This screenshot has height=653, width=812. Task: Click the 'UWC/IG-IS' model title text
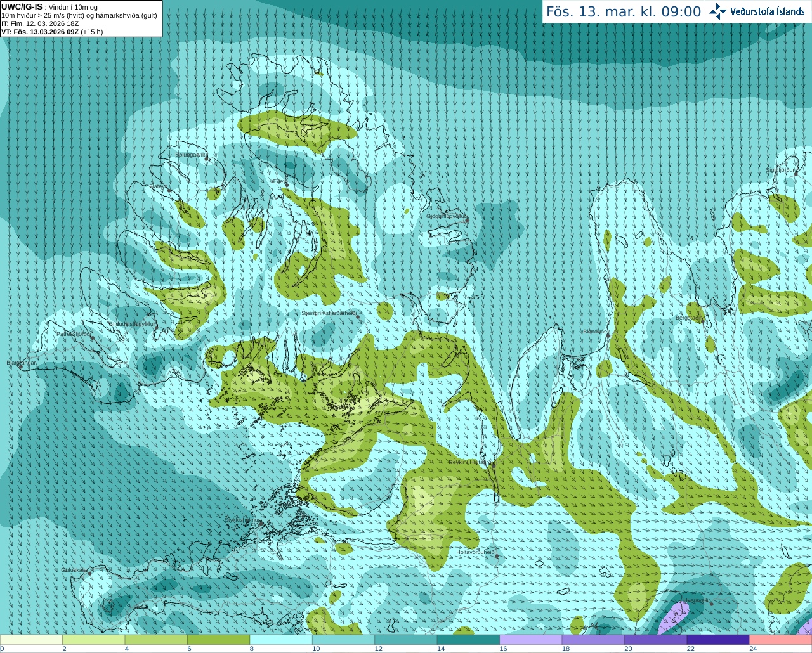pos(22,7)
